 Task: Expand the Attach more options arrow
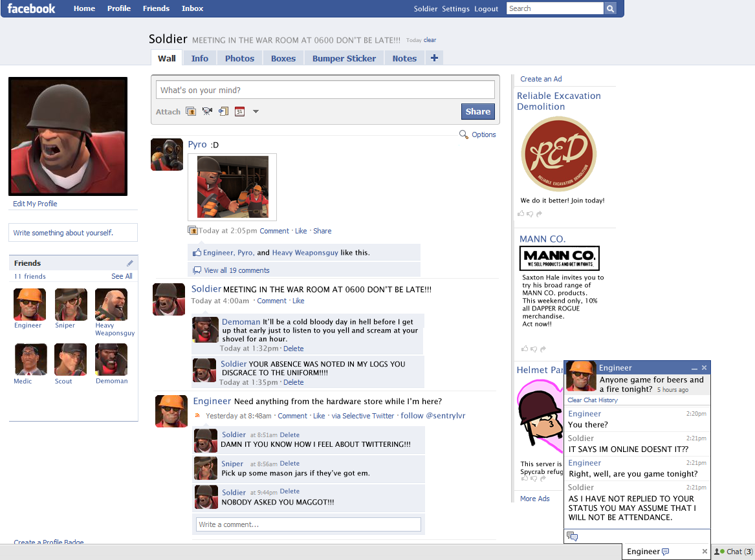tap(256, 112)
